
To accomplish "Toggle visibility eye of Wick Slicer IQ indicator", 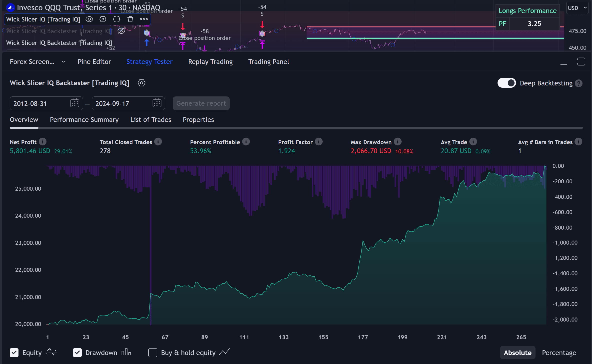I will (89, 19).
